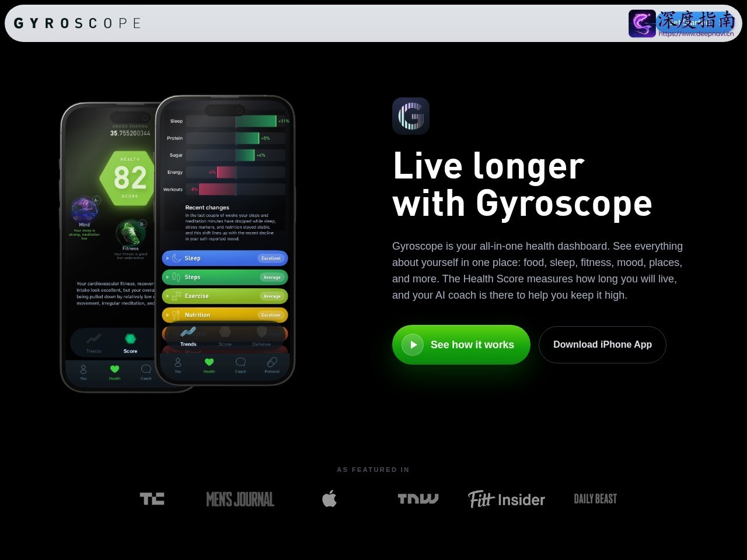Click the Recent changes heading on phone

tap(207, 207)
